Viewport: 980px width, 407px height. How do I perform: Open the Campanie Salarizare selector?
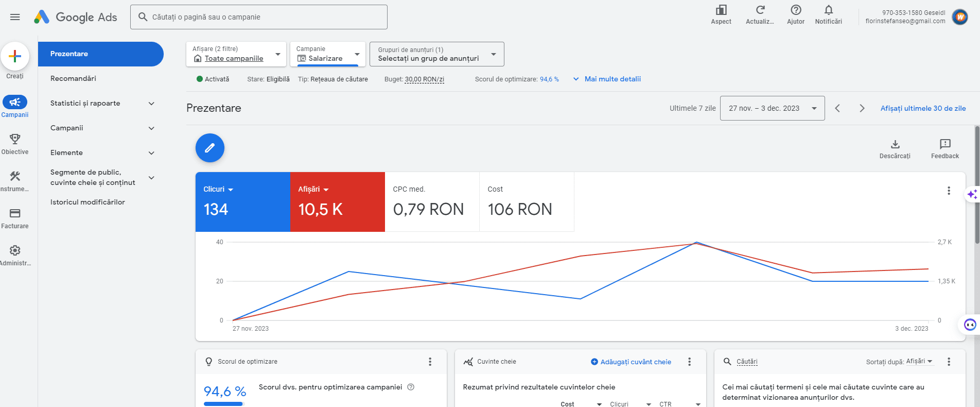coord(327,54)
